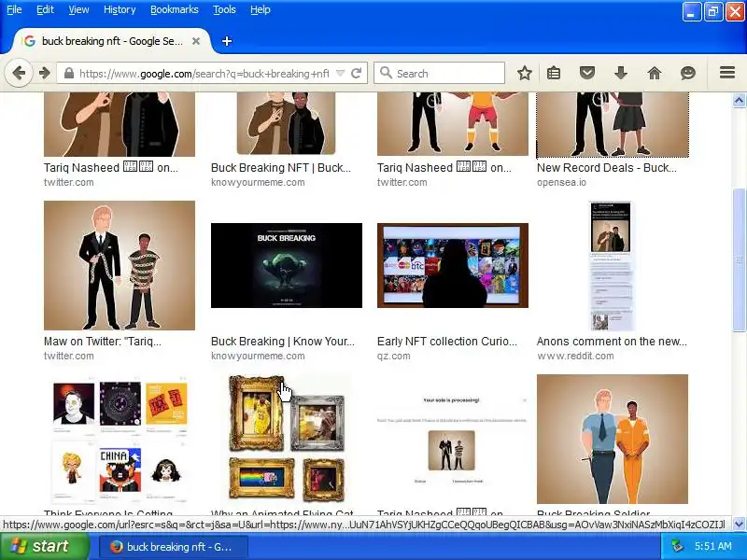
Task: Go back with the back arrow button
Action: 19,74
